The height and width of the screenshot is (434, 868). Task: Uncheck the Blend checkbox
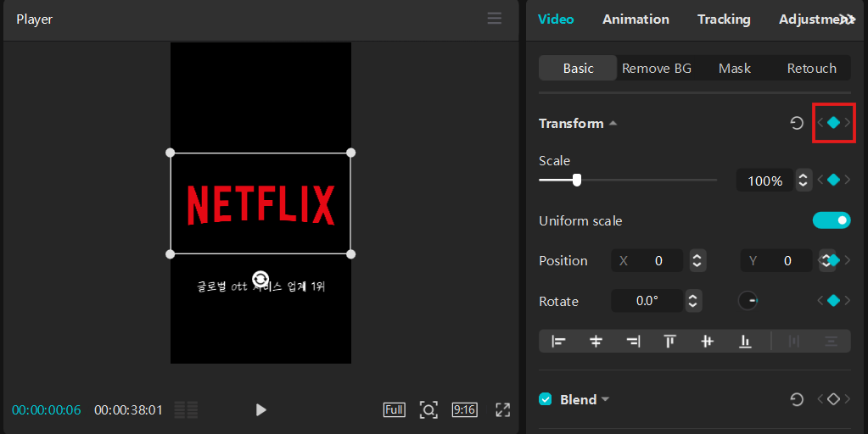(546, 399)
